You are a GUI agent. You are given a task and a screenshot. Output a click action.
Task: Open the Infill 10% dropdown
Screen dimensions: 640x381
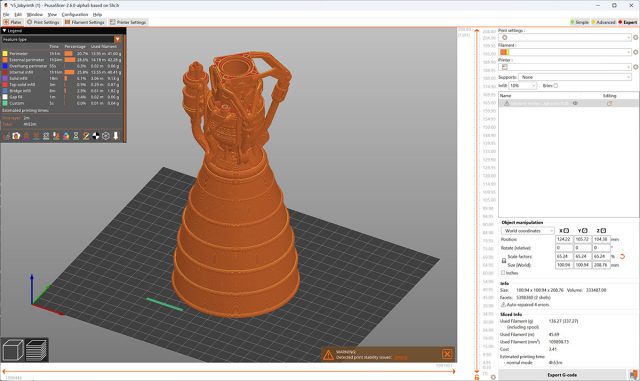(x=522, y=86)
